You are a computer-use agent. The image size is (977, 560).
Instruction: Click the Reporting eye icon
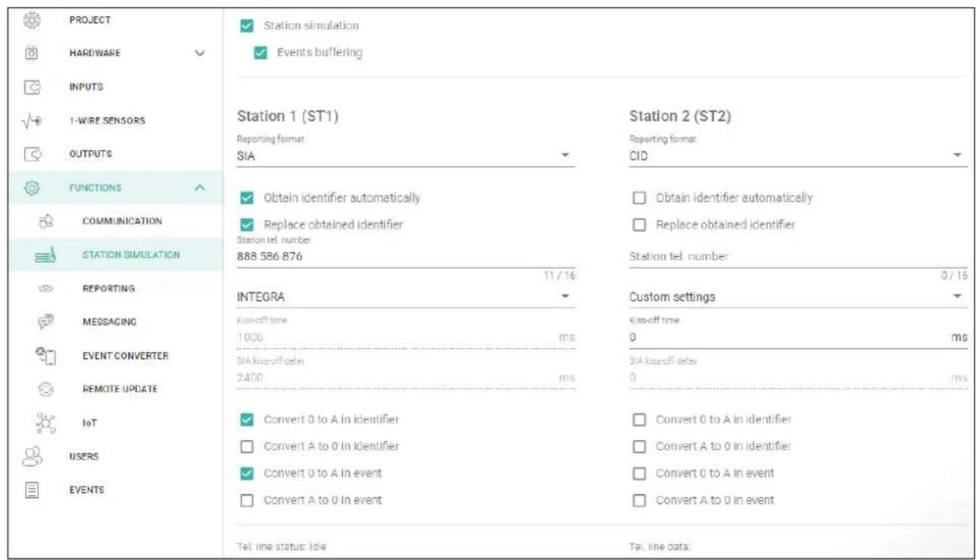tap(44, 288)
